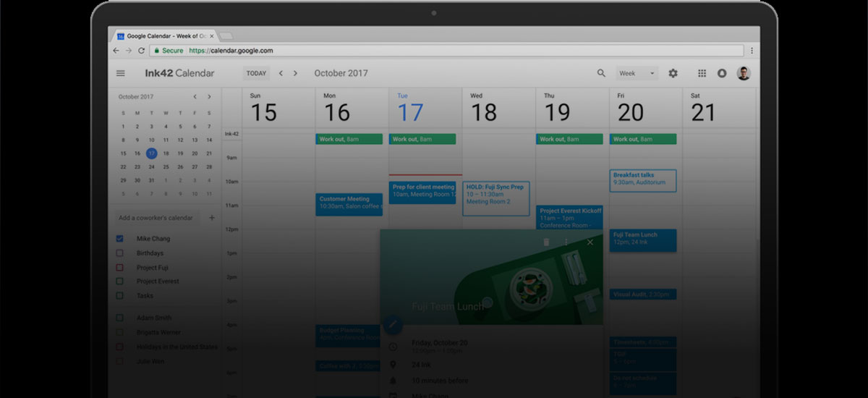This screenshot has width=868, height=398.
Task: Select the Google Calendar browser tab
Action: 165,35
